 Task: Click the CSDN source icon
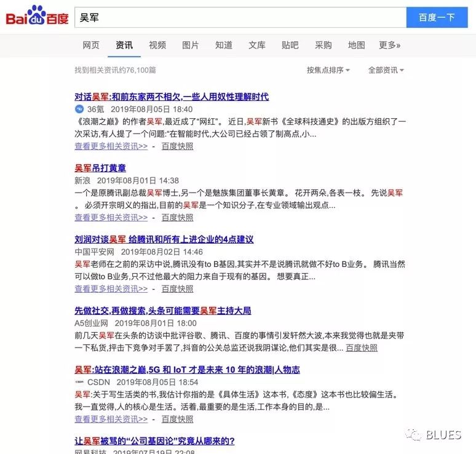click(79, 382)
